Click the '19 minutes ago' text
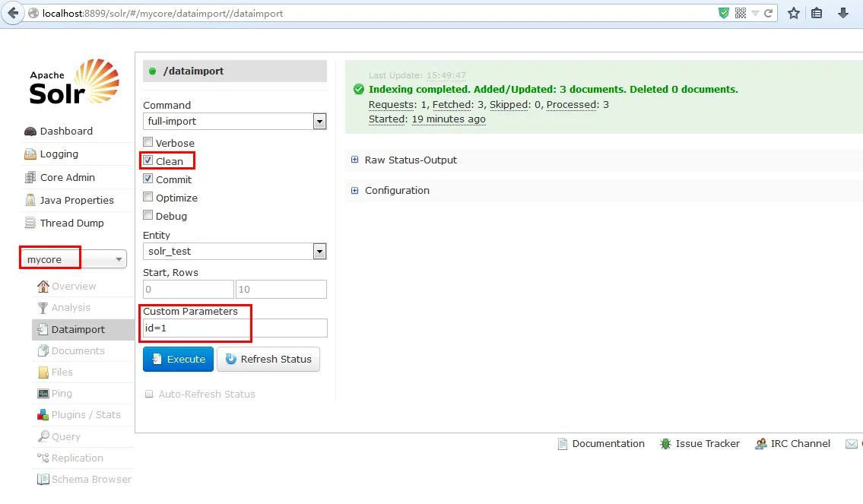Image resolution: width=863 pixels, height=504 pixels. (x=449, y=119)
